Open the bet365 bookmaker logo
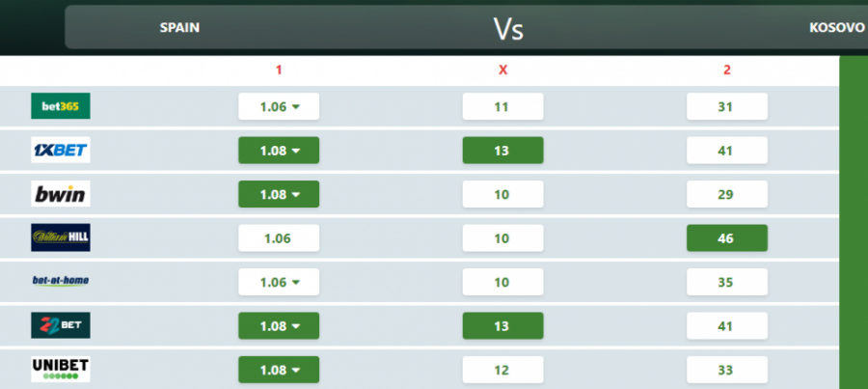The image size is (868, 389). coord(61,106)
